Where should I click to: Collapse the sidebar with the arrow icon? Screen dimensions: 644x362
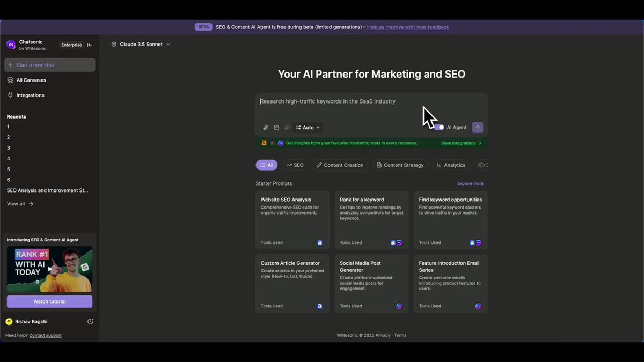[x=90, y=45]
